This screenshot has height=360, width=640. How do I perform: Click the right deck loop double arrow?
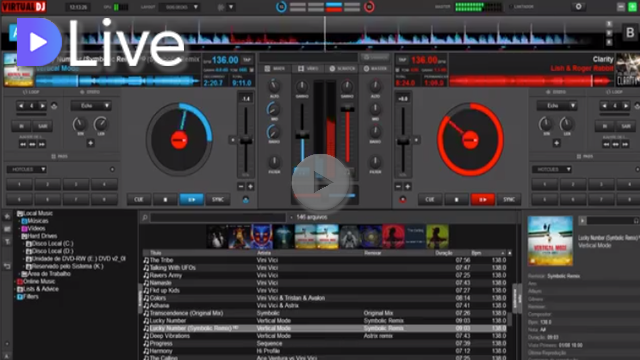(x=626, y=106)
